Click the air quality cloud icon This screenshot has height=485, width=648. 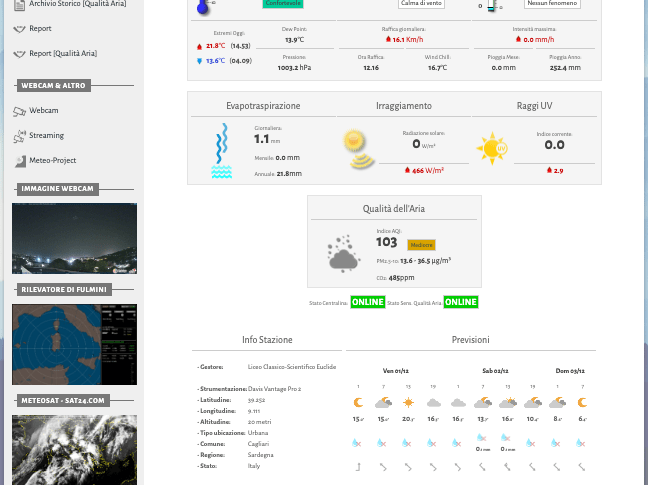(343, 254)
